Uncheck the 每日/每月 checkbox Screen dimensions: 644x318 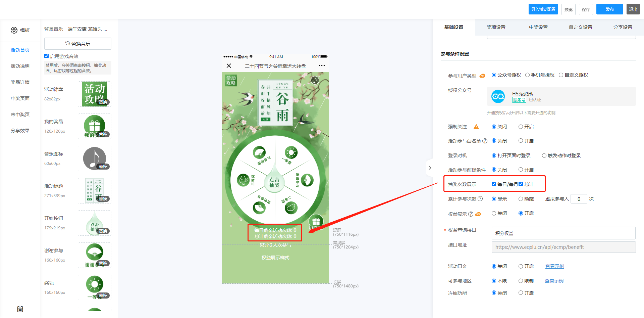tap(494, 184)
